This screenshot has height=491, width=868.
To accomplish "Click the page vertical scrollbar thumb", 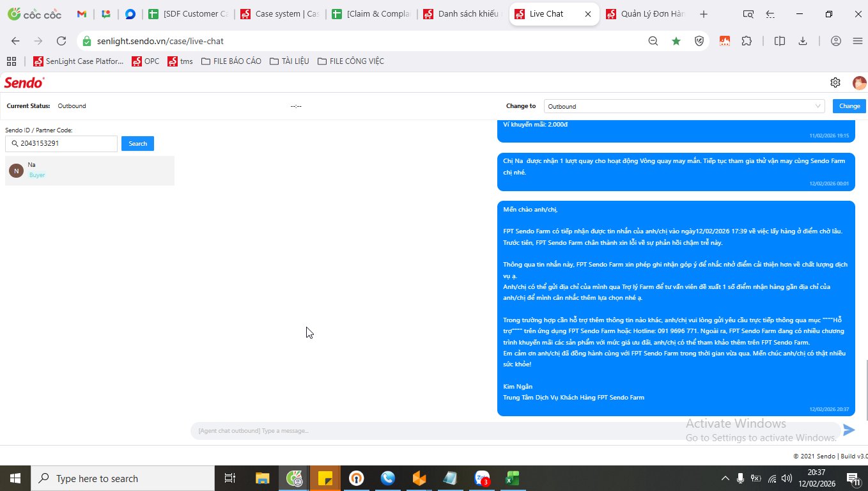I will [866, 390].
